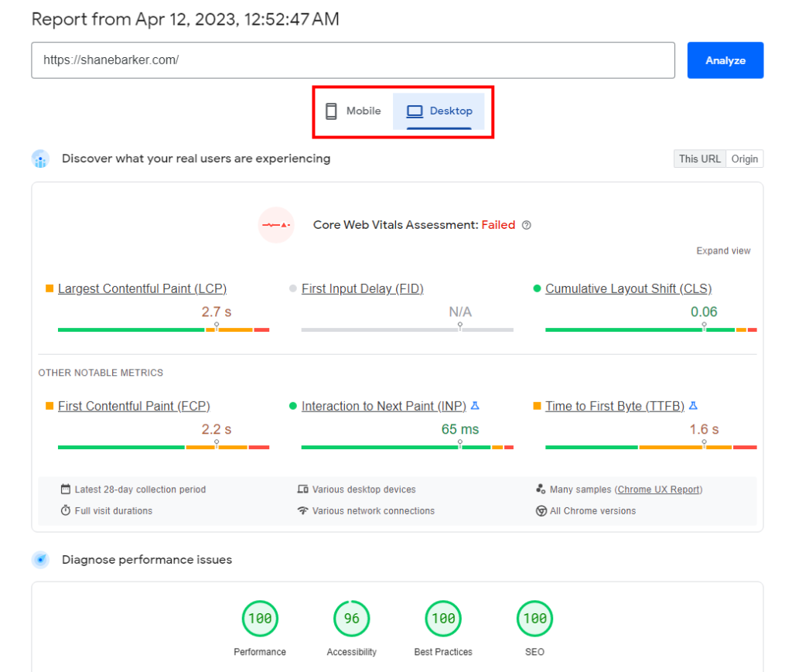
Task: Click the LCP distribution bar
Action: coord(164,329)
